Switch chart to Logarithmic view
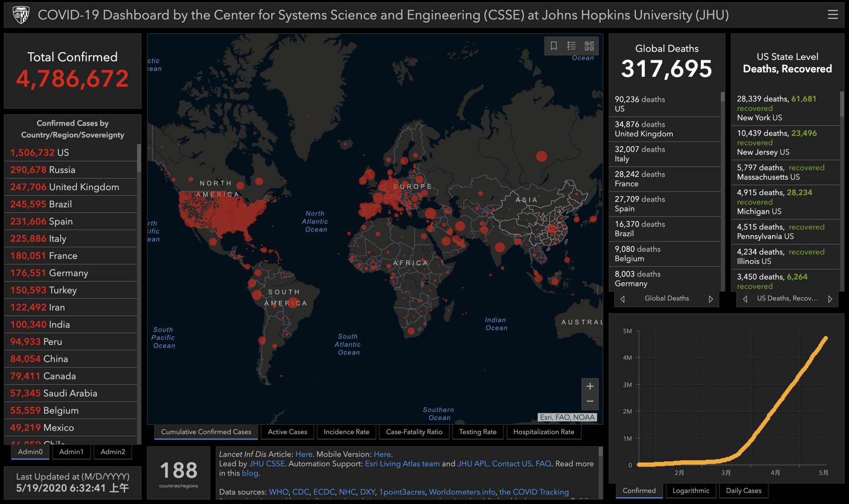The height and width of the screenshot is (504, 849). (x=691, y=491)
